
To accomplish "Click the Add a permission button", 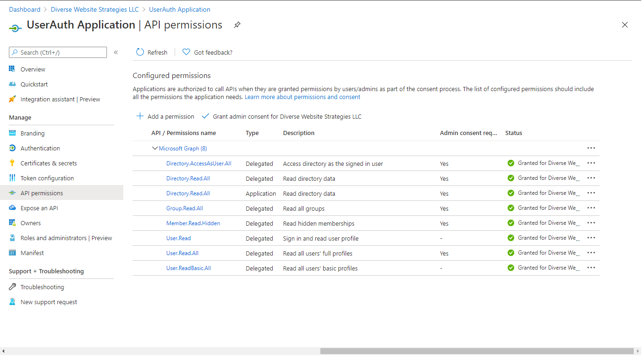I will (x=165, y=116).
